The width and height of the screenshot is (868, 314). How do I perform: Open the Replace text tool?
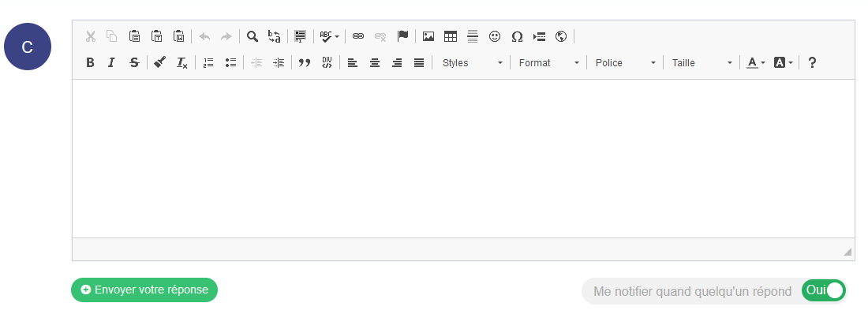coord(275,36)
